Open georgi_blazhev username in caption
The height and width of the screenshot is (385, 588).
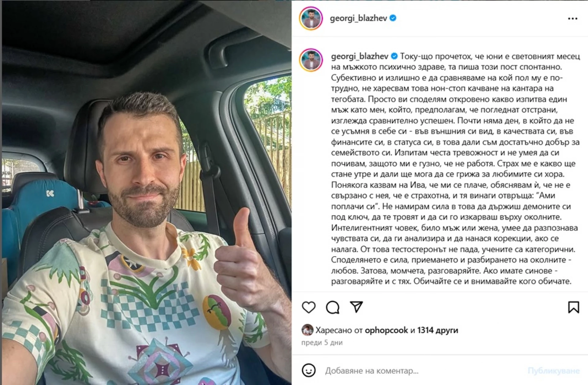(x=360, y=56)
